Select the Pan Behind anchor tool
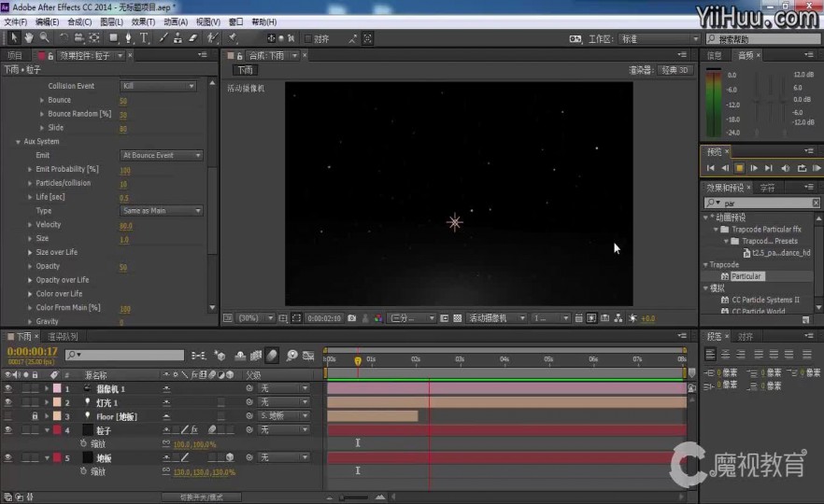Image resolution: width=824 pixels, height=504 pixels. coord(94,37)
